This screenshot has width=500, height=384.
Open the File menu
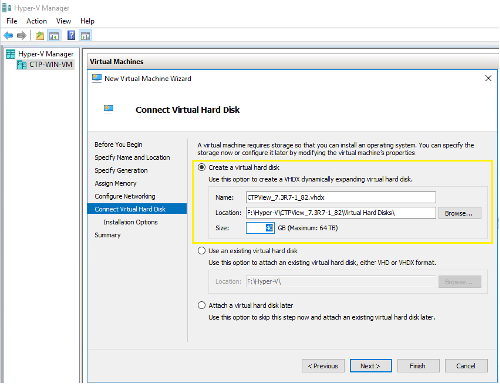[x=12, y=21]
